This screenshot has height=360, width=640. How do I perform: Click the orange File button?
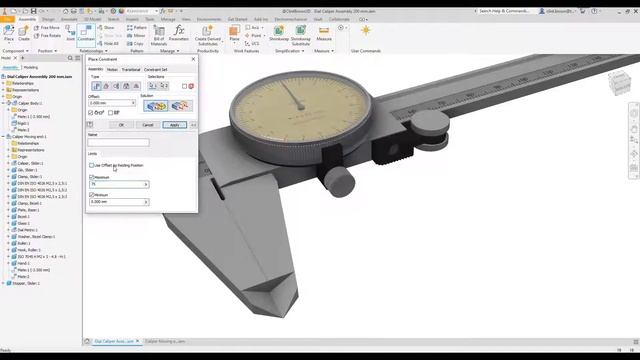pos(7,19)
